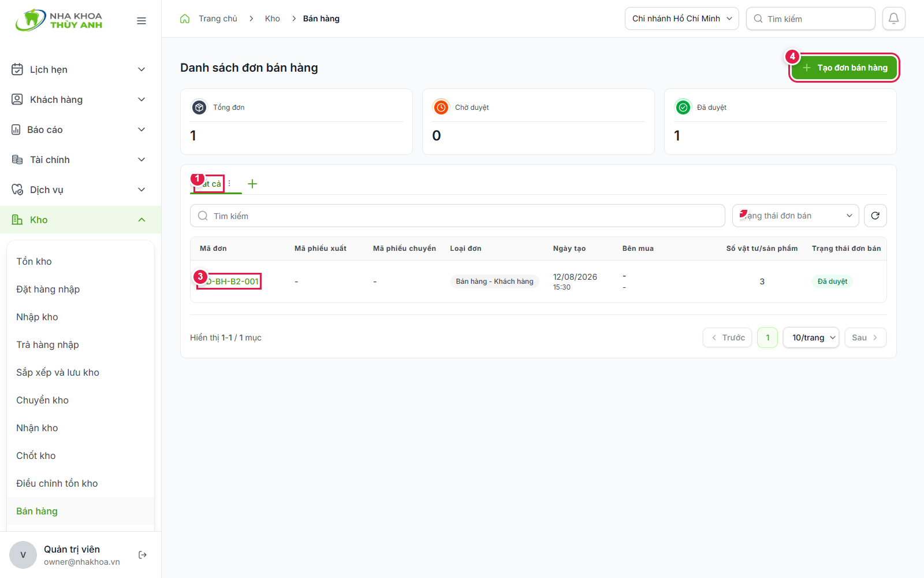
Task: Open the notification bell
Action: coord(893,18)
